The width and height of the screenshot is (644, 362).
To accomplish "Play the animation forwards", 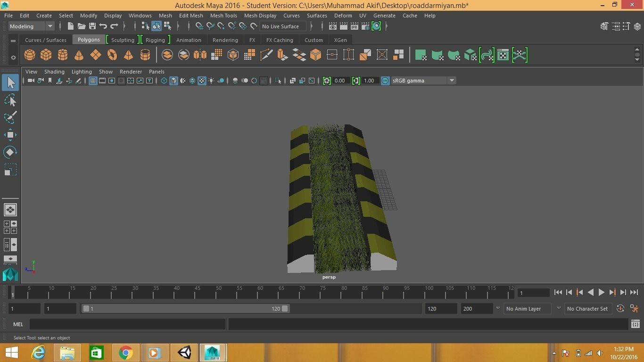I will 602,293.
